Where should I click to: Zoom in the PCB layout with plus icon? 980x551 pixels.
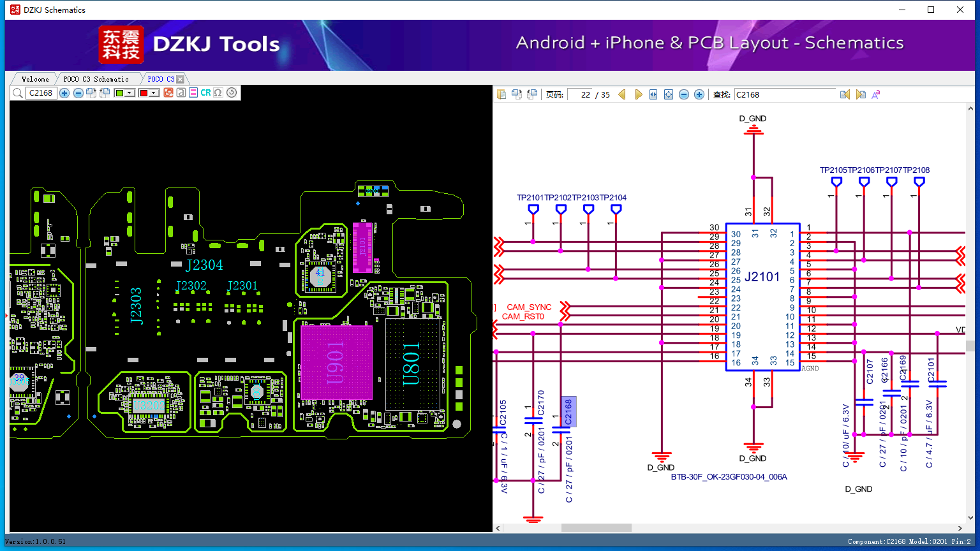(64, 93)
